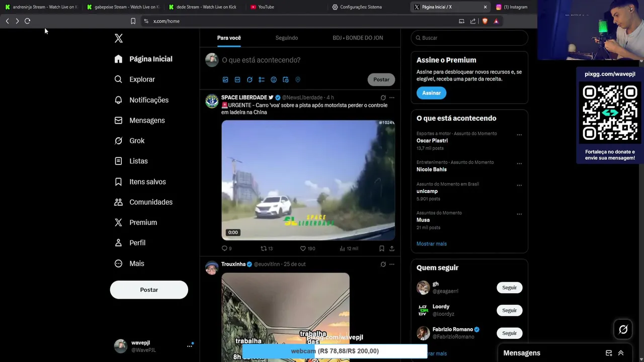Open more options for unicamp trend
Image resolution: width=644 pixels, height=362 pixels.
[x=519, y=185]
